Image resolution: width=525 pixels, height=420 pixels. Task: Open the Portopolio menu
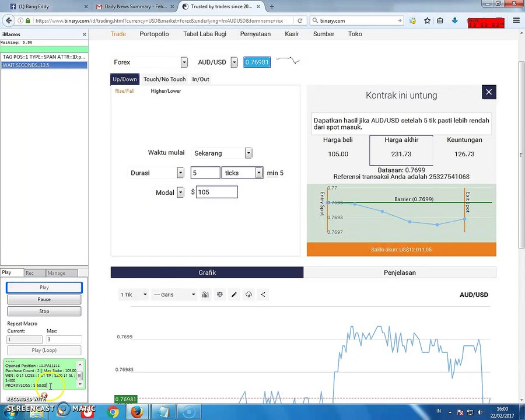click(x=154, y=34)
